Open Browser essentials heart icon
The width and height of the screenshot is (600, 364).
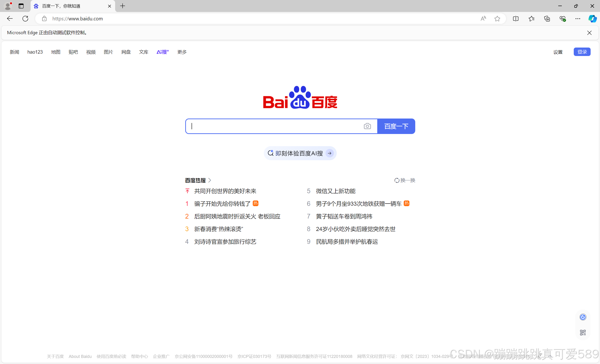[x=562, y=19]
